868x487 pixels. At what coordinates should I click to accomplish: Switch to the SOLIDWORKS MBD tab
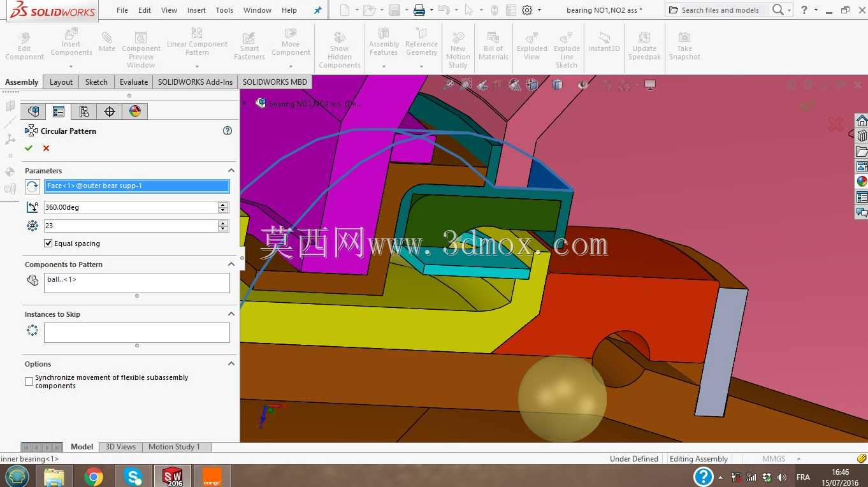coord(275,82)
